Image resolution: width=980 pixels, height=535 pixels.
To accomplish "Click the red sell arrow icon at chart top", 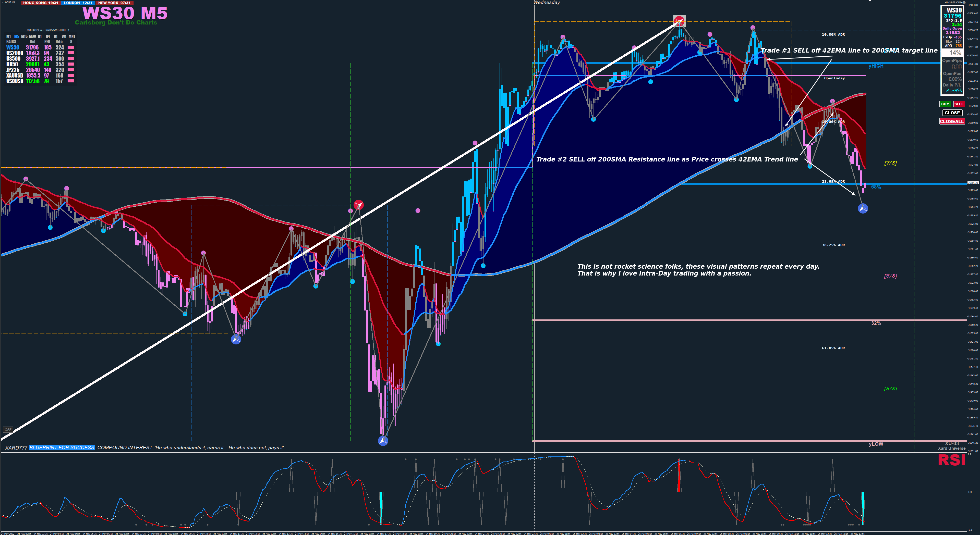I will tap(679, 21).
